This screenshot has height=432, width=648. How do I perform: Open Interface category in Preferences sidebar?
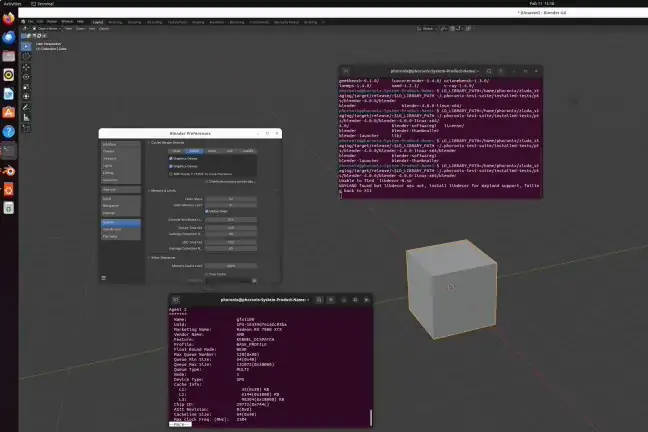point(121,144)
